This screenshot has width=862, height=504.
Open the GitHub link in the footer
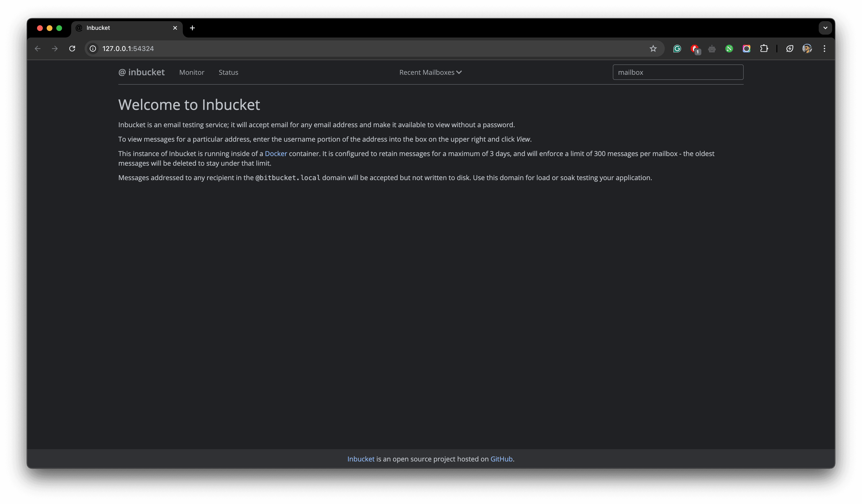click(501, 459)
